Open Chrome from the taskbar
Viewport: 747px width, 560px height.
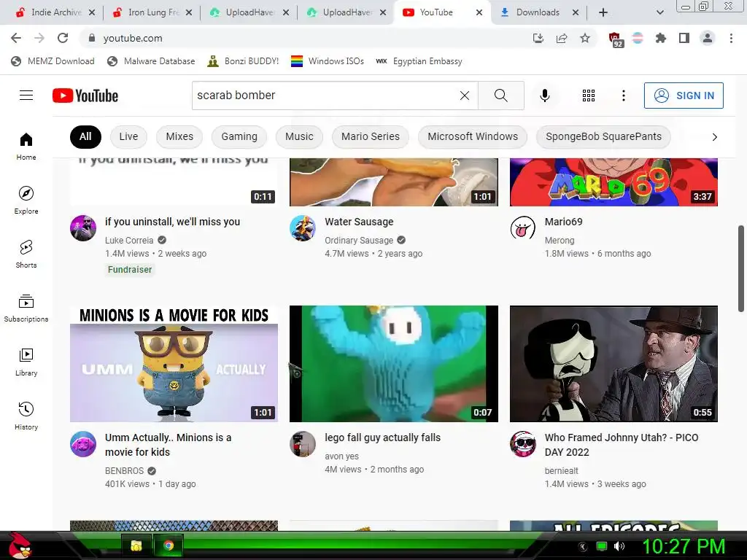pyautogui.click(x=169, y=545)
